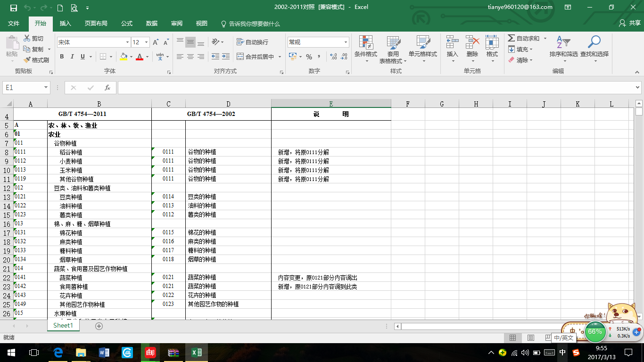Undo the last action in the quick access toolbar
Viewport: 644px width, 362px height.
[x=27, y=8]
